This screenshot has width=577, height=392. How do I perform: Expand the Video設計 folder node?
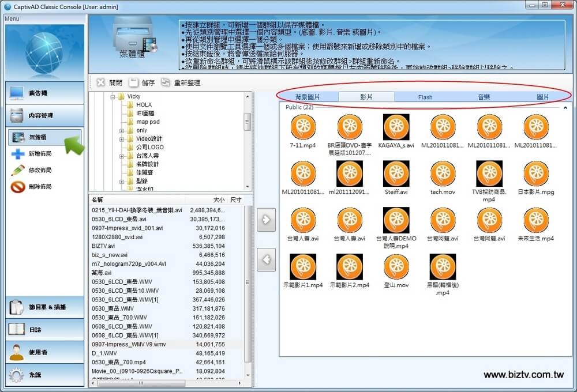point(122,139)
